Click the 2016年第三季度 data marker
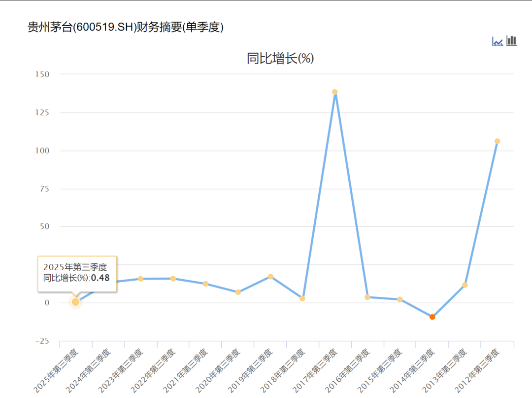The image size is (532, 398). (x=367, y=297)
